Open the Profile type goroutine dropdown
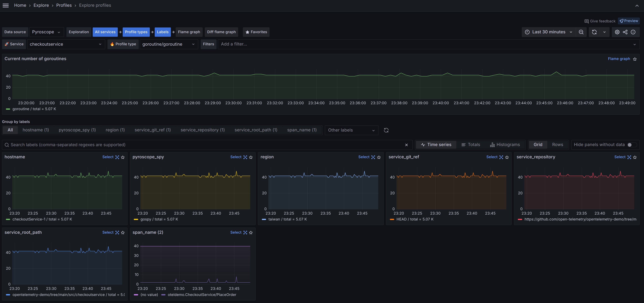Screen dimensions: 644x303 [168, 44]
